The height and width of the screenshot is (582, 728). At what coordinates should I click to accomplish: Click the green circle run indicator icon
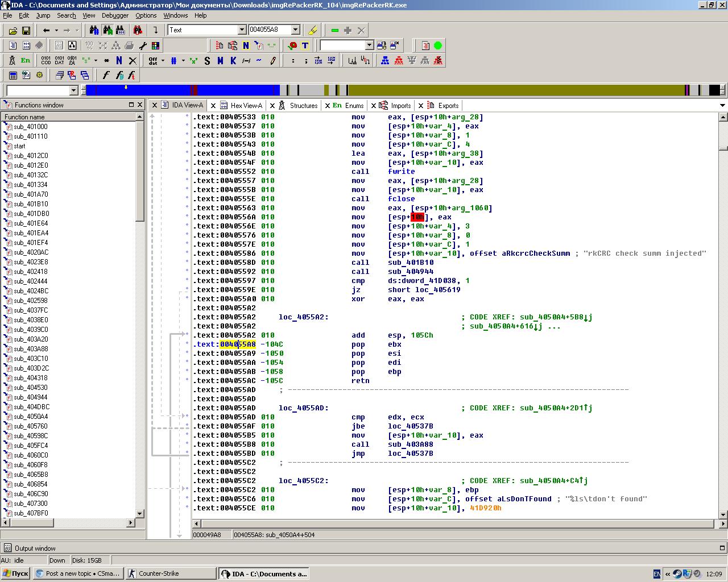coord(438,45)
